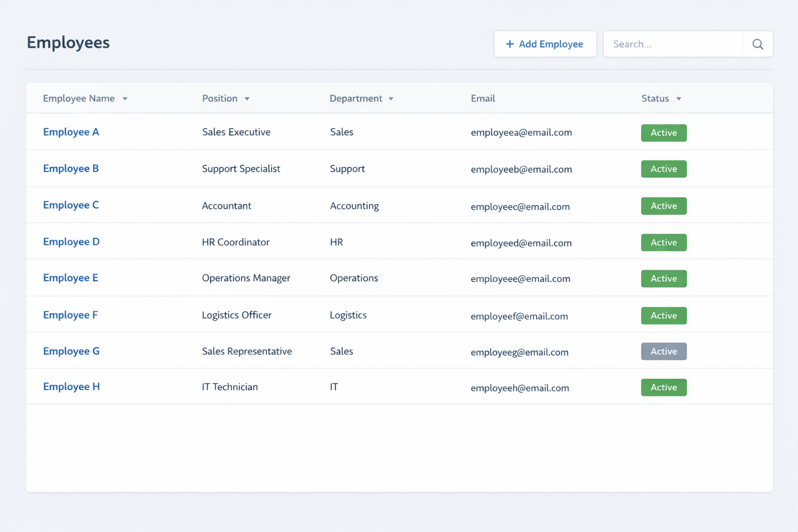
Task: Select the Employees page heading
Action: pos(68,43)
